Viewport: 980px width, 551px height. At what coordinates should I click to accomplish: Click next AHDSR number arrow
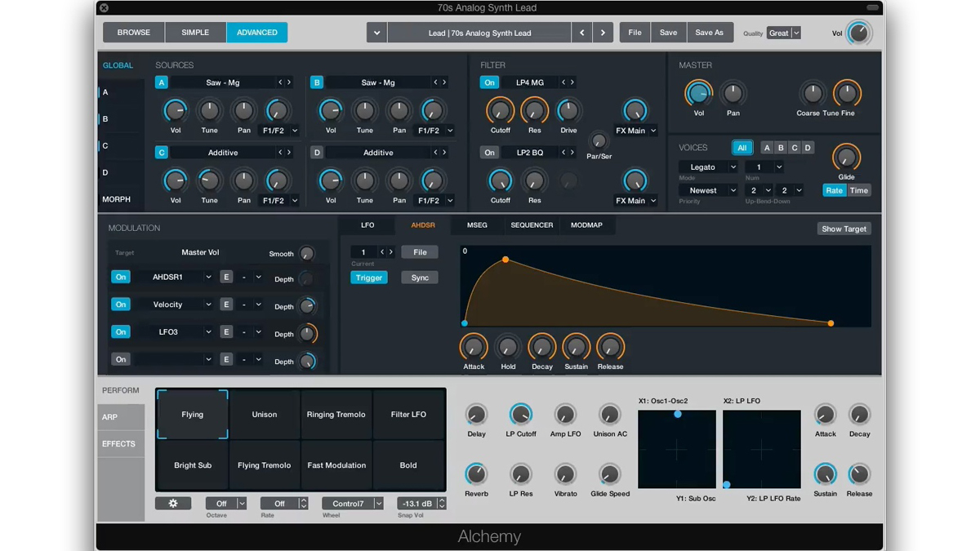pyautogui.click(x=391, y=252)
